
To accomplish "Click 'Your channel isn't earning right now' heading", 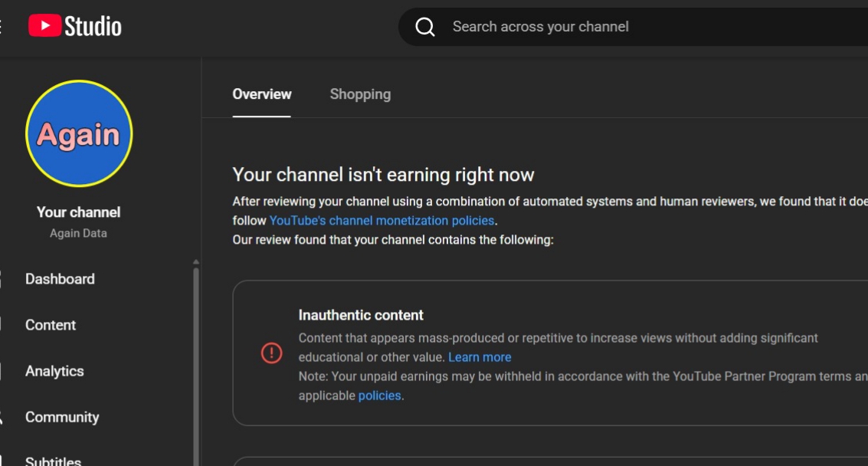I will [x=383, y=175].
